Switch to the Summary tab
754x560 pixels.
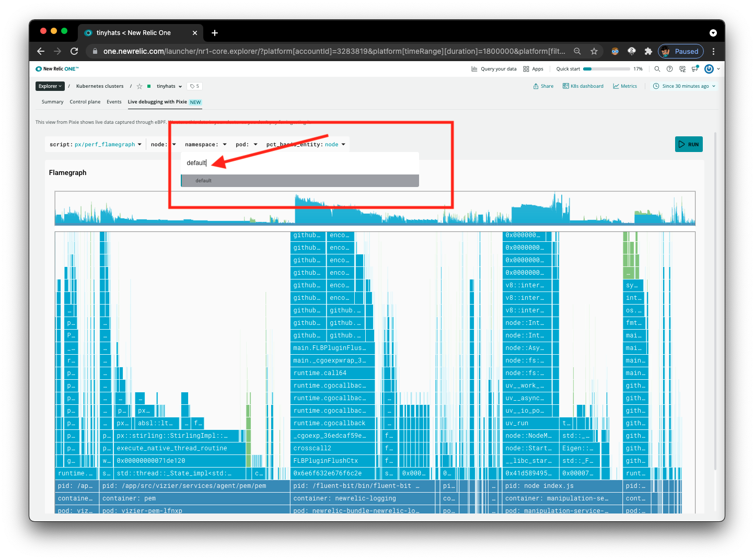pyautogui.click(x=52, y=102)
